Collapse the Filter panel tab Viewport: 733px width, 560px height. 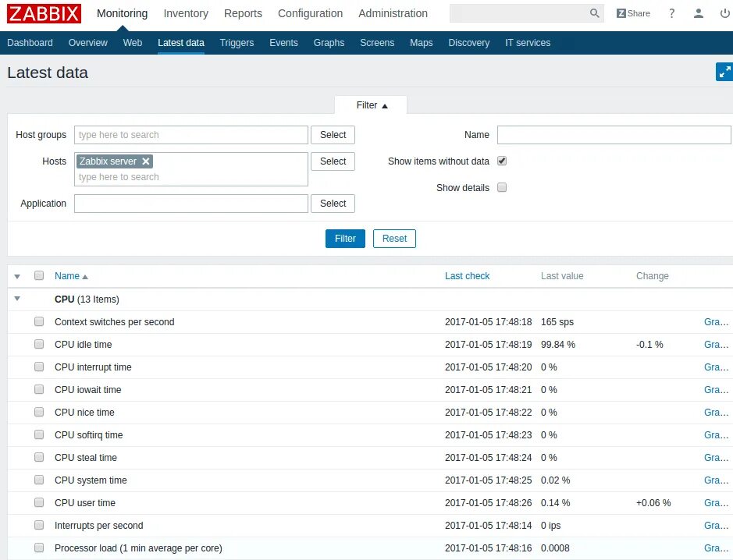371,105
